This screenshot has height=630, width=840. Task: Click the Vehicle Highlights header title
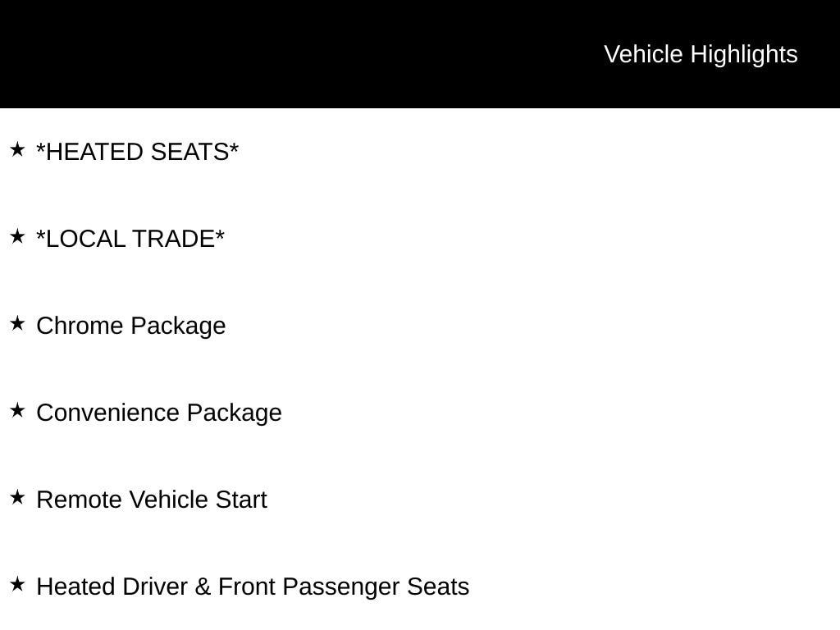701,54
